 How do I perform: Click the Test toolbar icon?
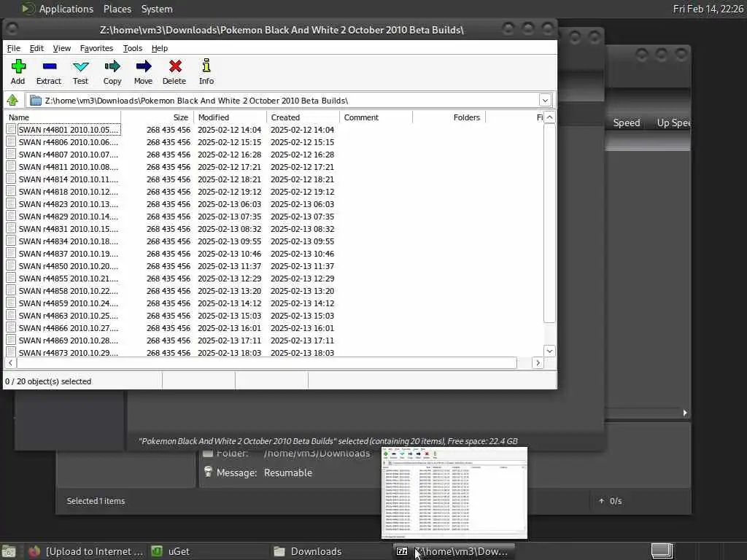(x=80, y=66)
